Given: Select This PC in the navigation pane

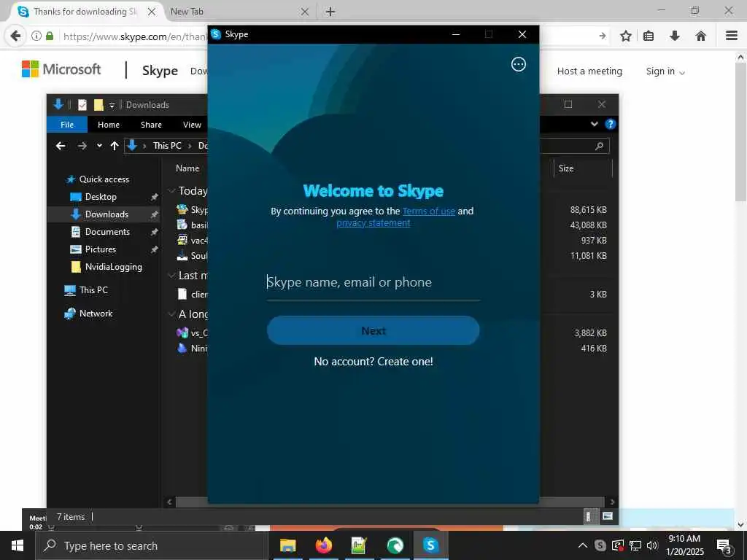Looking at the screenshot, I should click(x=93, y=290).
